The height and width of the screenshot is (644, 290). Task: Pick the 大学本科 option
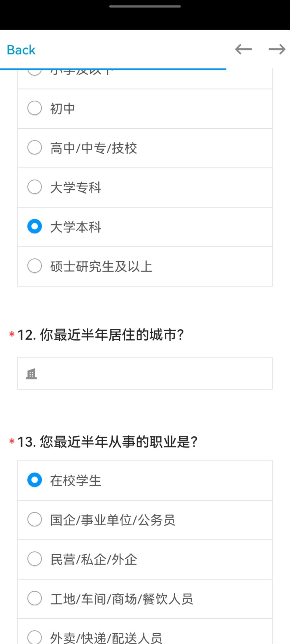click(35, 226)
